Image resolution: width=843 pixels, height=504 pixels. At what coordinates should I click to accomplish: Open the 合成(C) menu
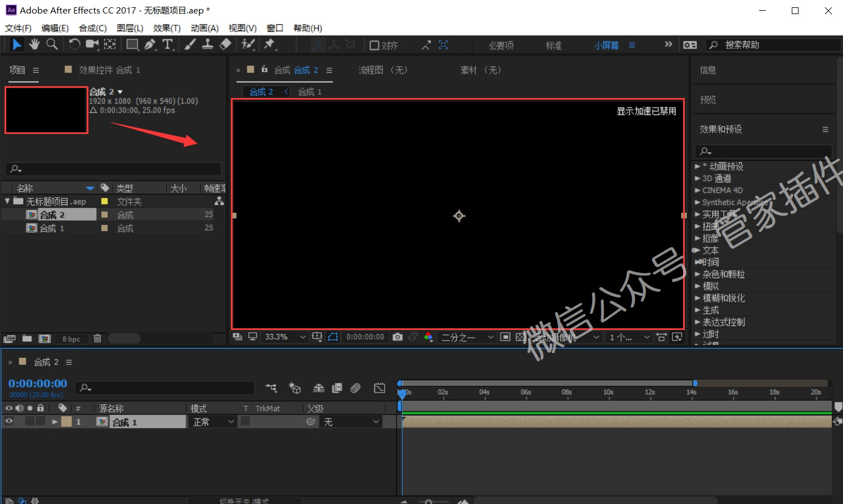pos(92,28)
